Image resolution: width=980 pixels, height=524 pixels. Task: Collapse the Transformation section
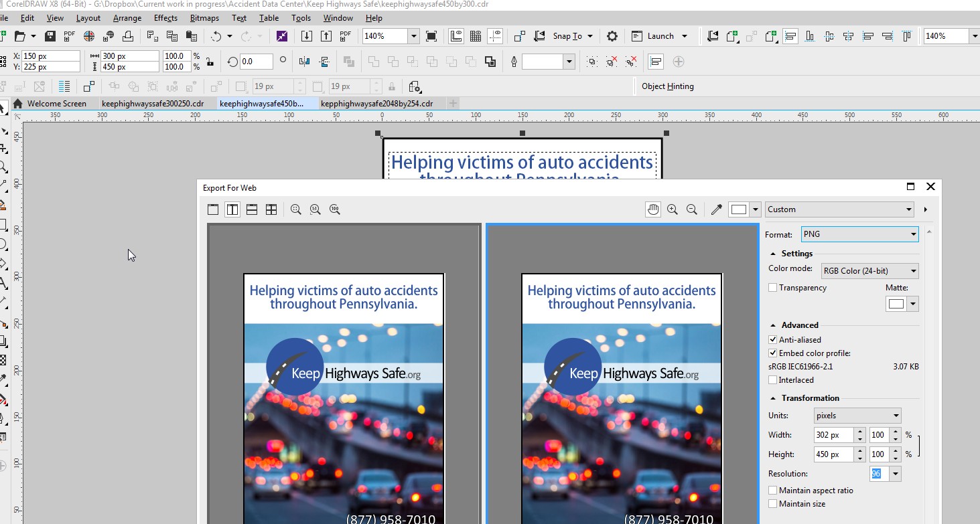pyautogui.click(x=773, y=398)
